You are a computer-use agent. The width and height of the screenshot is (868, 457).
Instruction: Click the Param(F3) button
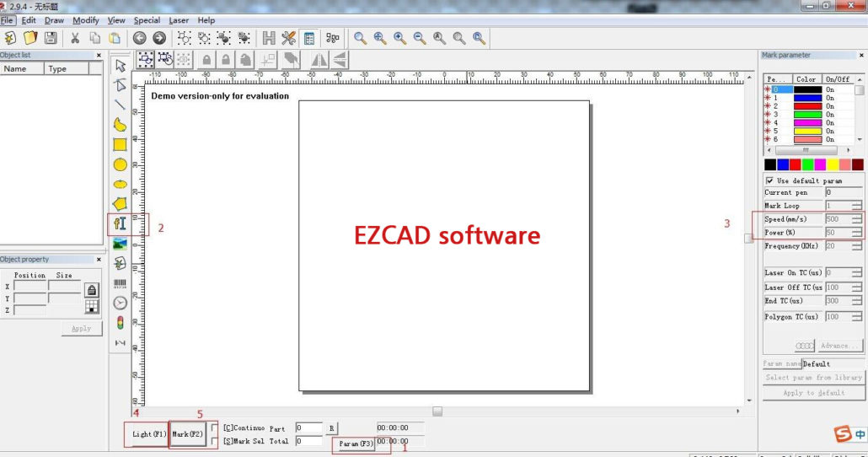click(356, 444)
